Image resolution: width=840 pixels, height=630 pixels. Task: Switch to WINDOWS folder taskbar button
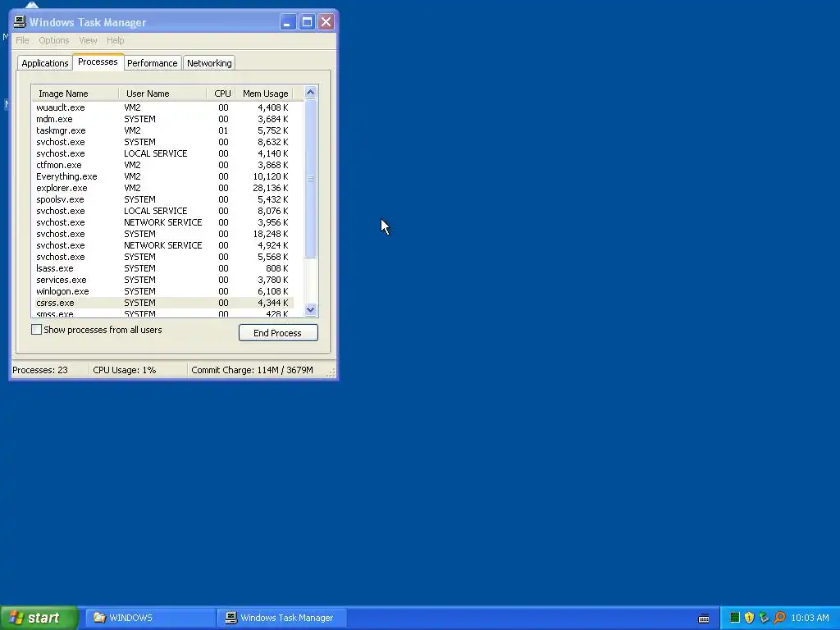(x=150, y=618)
